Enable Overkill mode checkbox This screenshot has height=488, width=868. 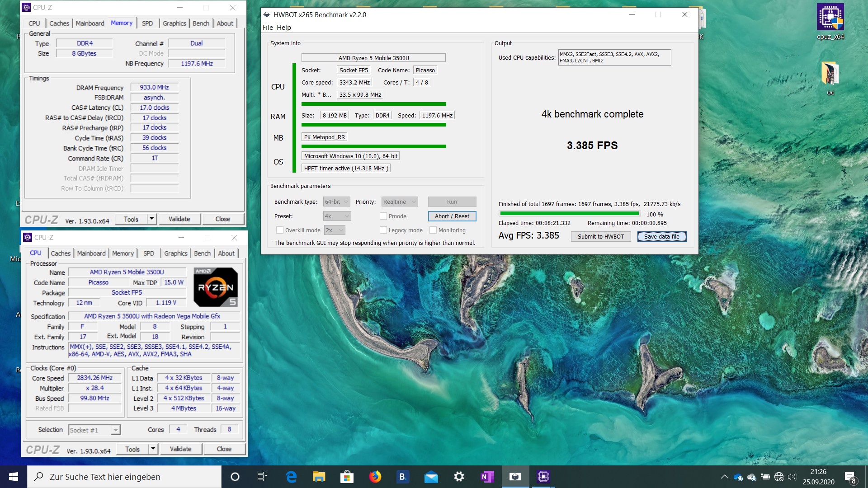[280, 230]
